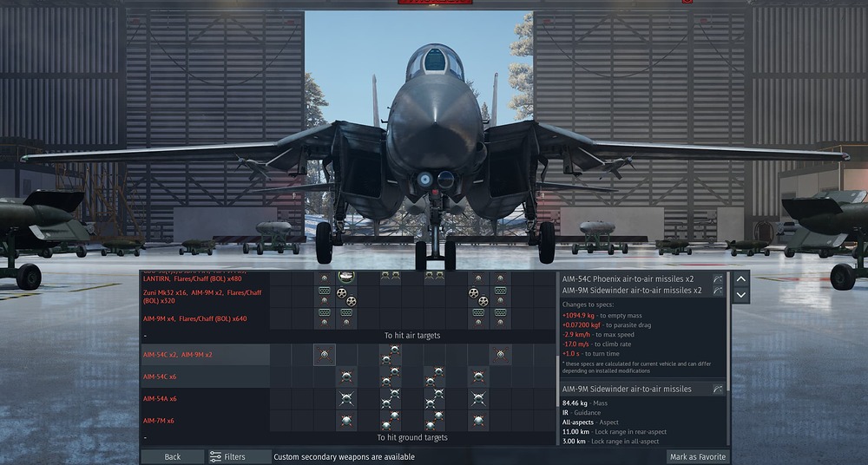Click right rocket pod pair icon in Zuni Mk32 row
Viewport: 868px width, 465px height.
tap(478, 297)
